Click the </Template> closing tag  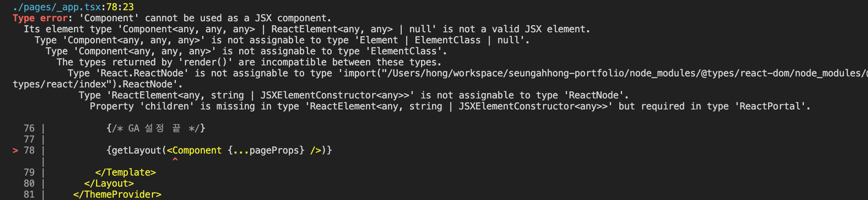pyautogui.click(x=126, y=172)
